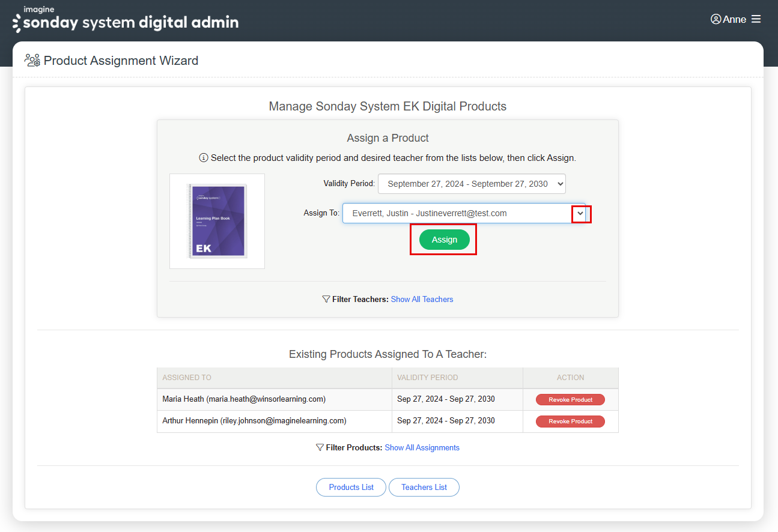The width and height of the screenshot is (778, 532).
Task: Click the EK Learning Plan Book thumbnail
Action: tap(217, 221)
